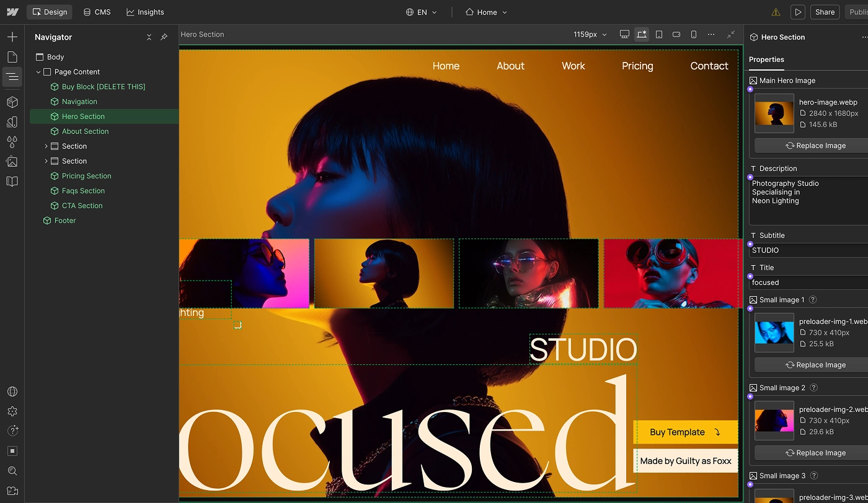The image size is (868, 503).
Task: Select the Properties tab
Action: point(766,59)
